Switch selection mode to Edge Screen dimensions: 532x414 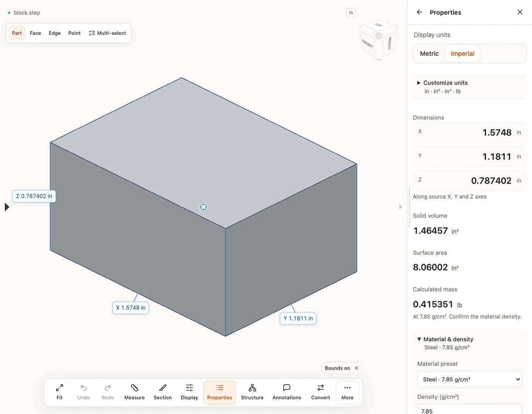point(55,33)
